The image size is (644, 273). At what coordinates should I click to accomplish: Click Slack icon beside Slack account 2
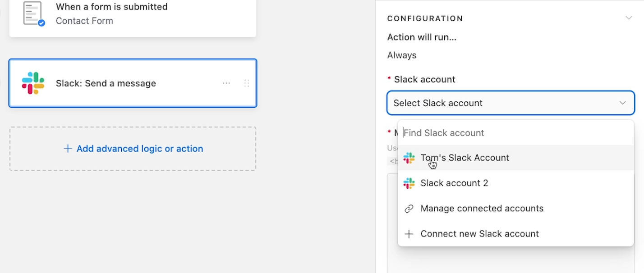tap(409, 183)
